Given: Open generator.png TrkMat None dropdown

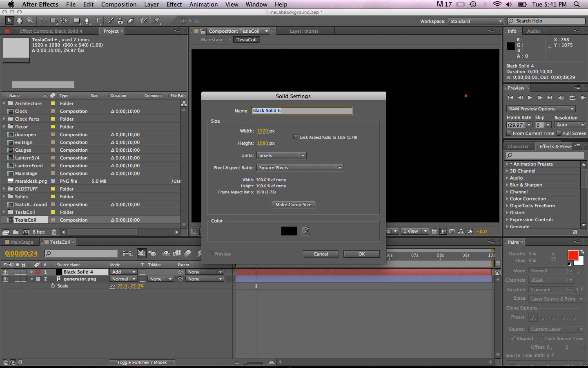Looking at the screenshot, I should tap(160, 279).
